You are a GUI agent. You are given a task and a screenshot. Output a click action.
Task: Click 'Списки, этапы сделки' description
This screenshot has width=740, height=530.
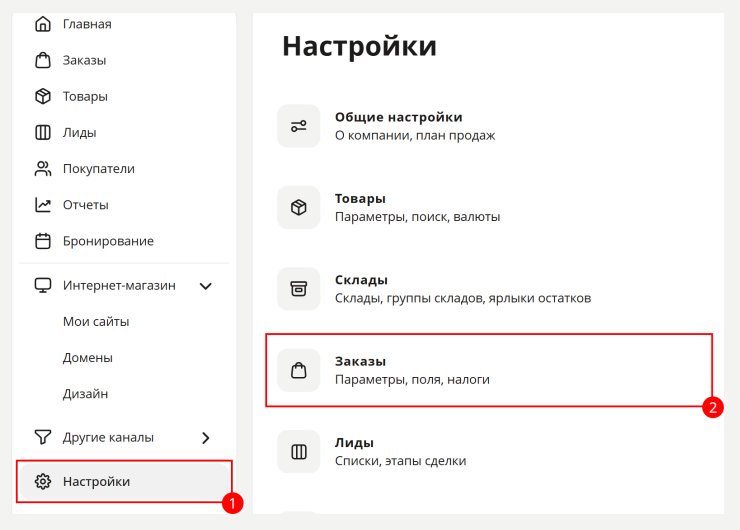(x=401, y=461)
